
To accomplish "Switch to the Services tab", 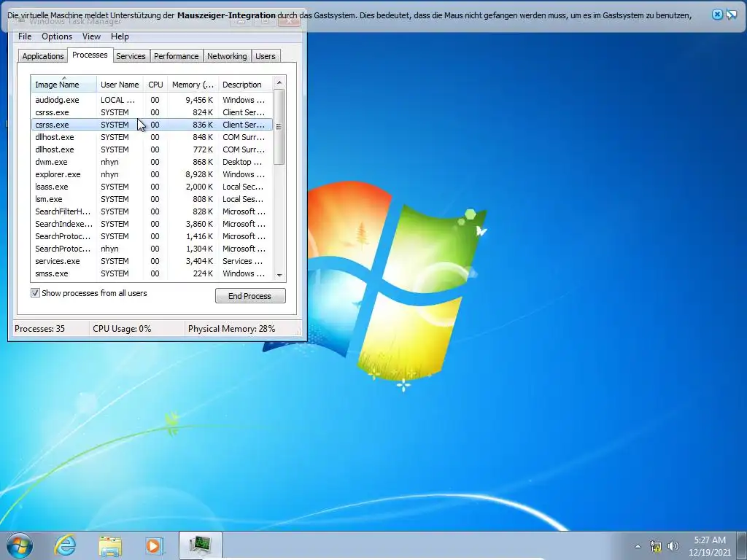I will tap(131, 56).
